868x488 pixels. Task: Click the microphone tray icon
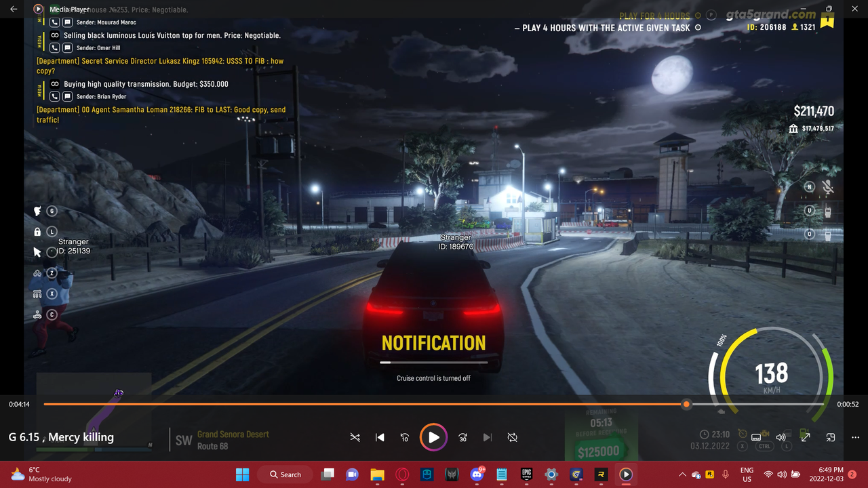click(x=725, y=474)
